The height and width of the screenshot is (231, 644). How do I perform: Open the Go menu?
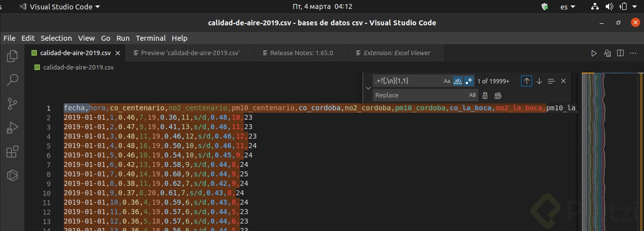tap(106, 38)
